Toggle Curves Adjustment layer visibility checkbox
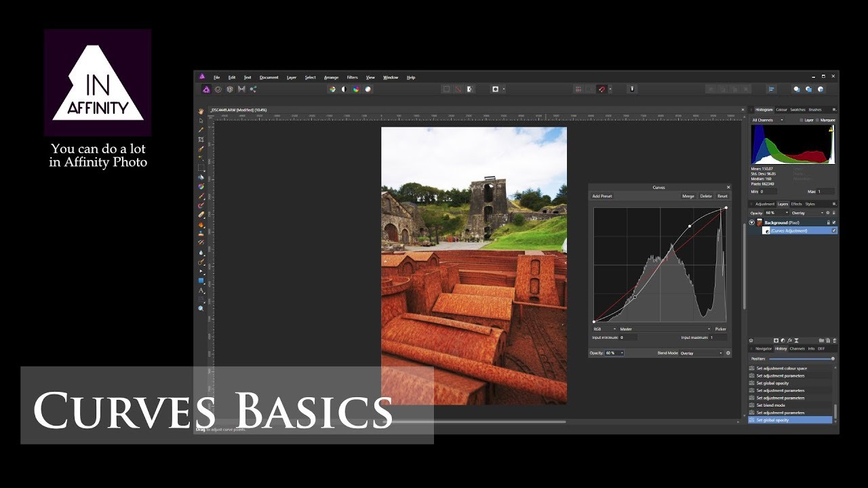This screenshot has width=868, height=488. point(834,230)
